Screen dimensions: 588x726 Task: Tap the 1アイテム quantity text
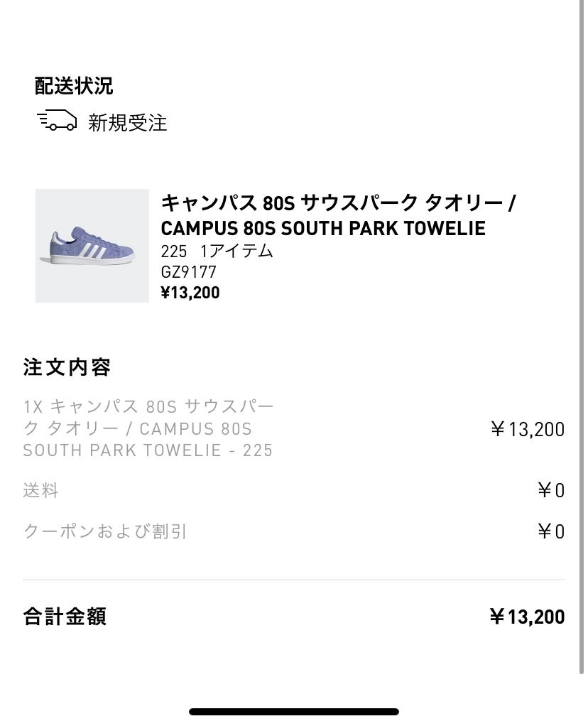236,251
